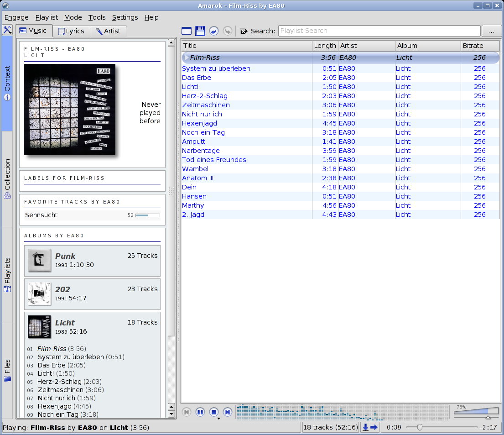Screen dimensions: 504x435
Task: Open the Context sidebar tab
Action: pyautogui.click(x=7, y=83)
